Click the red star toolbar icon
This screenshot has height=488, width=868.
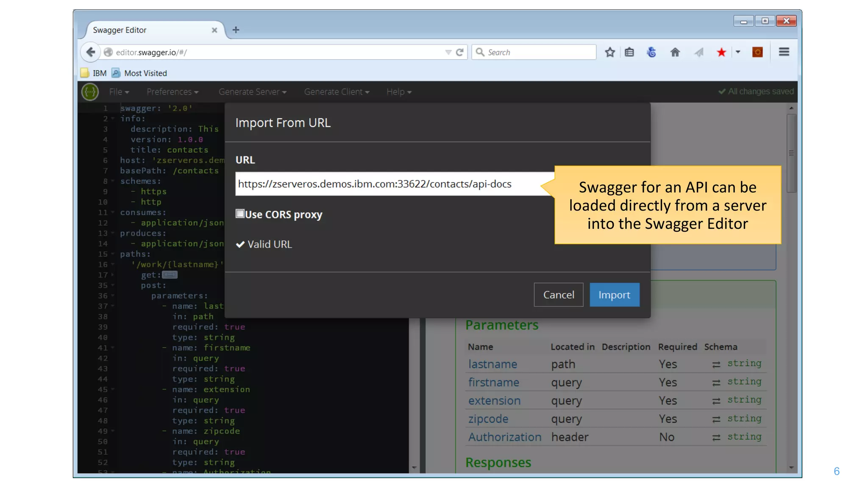pyautogui.click(x=721, y=52)
